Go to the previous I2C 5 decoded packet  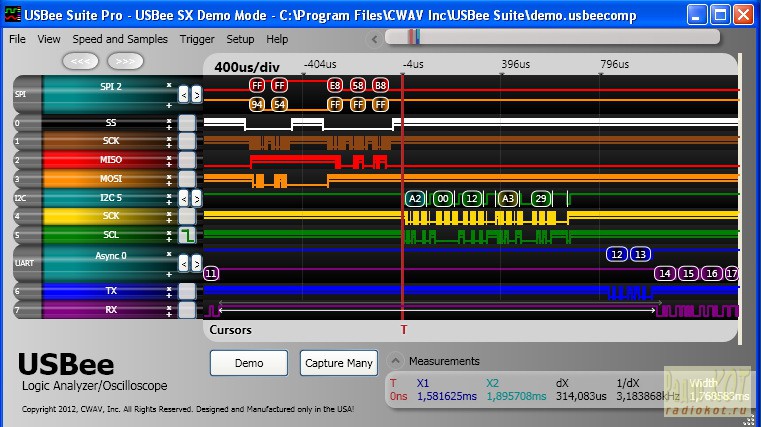click(183, 198)
